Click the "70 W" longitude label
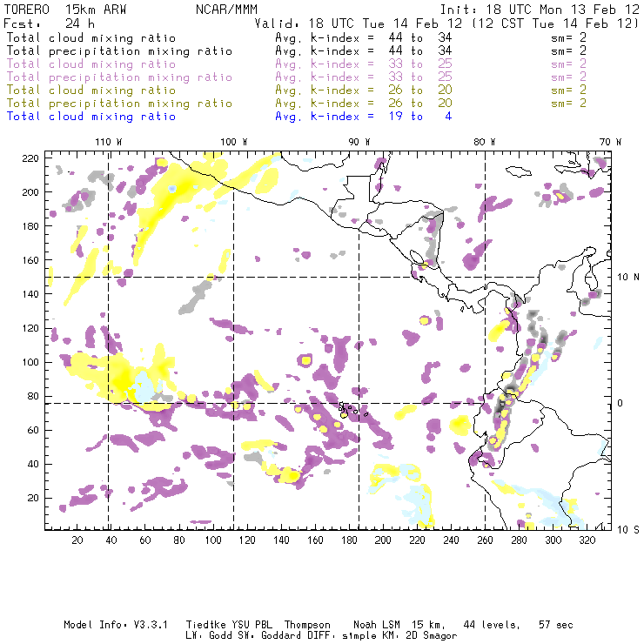Image resolution: width=644 pixels, height=644 pixels. [x=610, y=142]
